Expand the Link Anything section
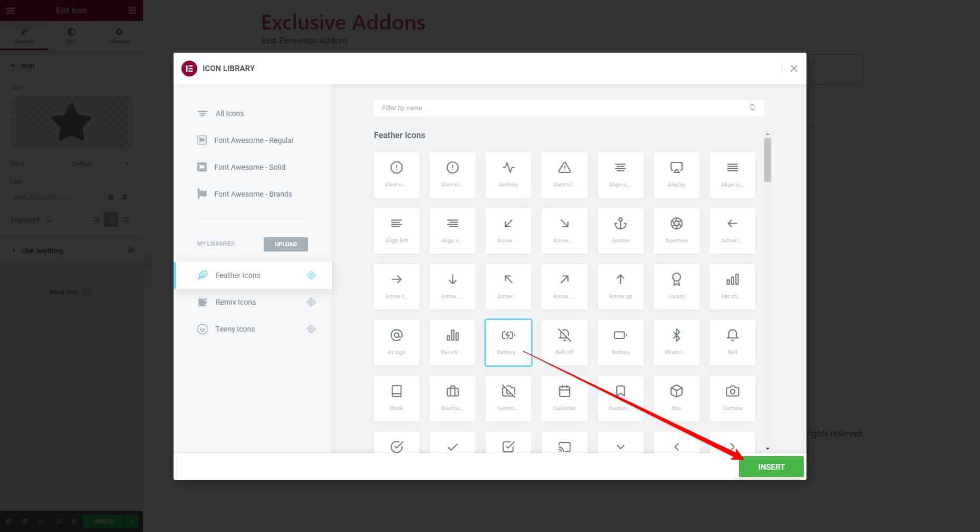Screen dimensions: 980x532 pos(71,250)
